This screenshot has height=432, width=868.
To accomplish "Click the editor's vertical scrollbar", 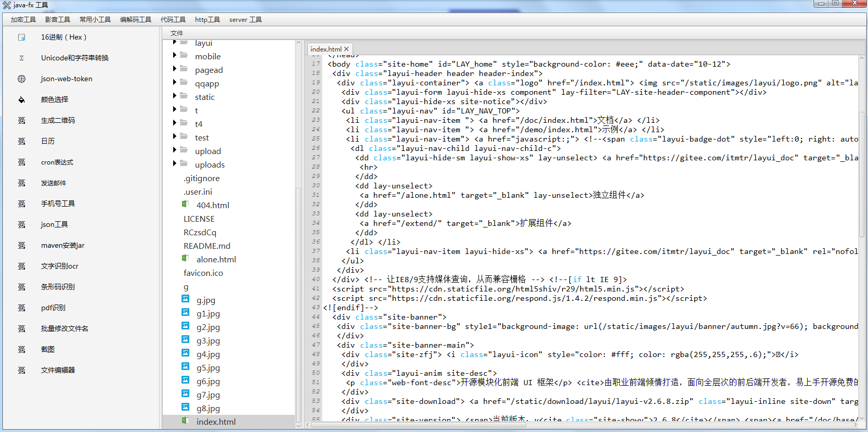I will tap(862, 172).
